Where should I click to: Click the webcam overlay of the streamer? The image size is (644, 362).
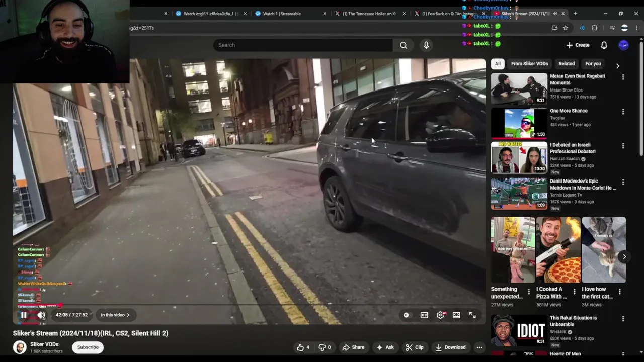[x=65, y=41]
